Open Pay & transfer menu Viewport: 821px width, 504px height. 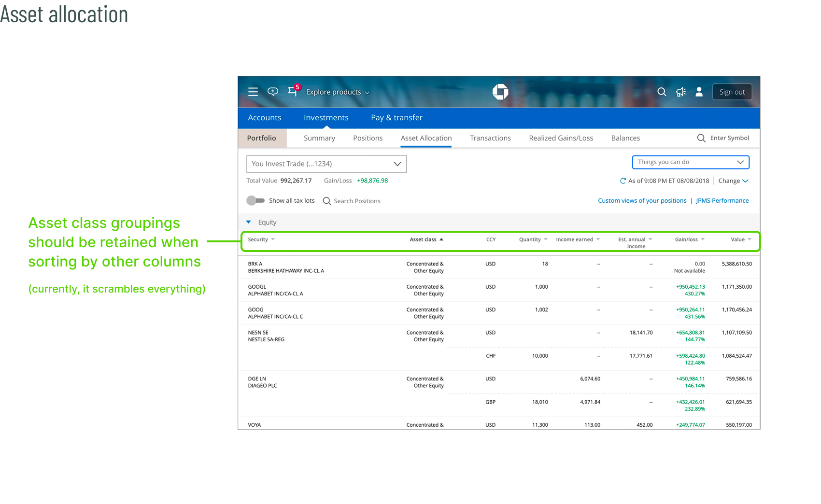click(x=396, y=118)
